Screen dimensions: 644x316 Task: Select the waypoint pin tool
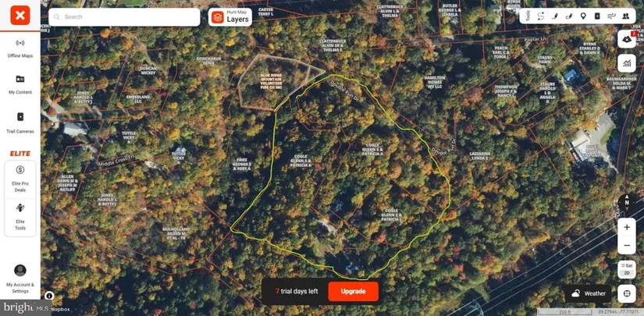583,16
